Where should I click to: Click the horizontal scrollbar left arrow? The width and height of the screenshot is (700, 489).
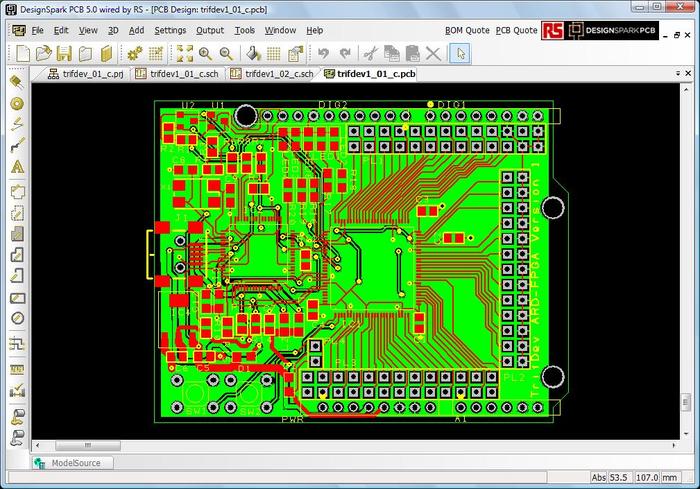pos(38,445)
